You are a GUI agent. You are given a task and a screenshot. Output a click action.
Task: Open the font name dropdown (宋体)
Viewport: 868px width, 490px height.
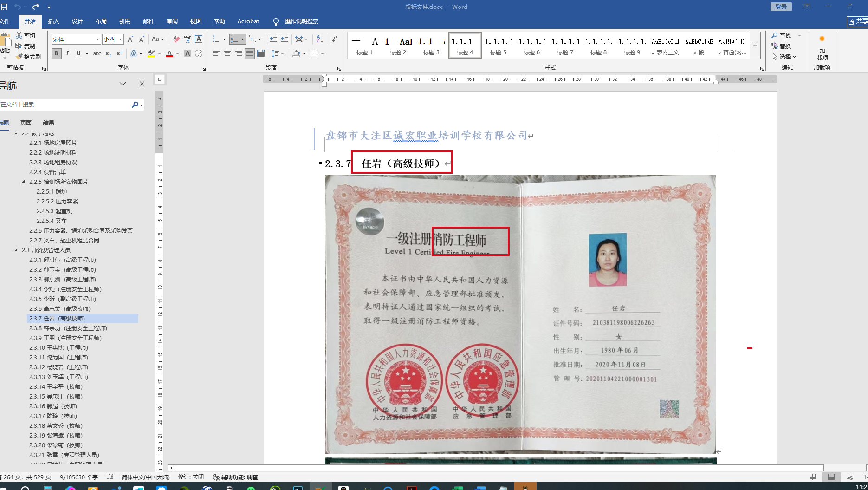pos(97,39)
